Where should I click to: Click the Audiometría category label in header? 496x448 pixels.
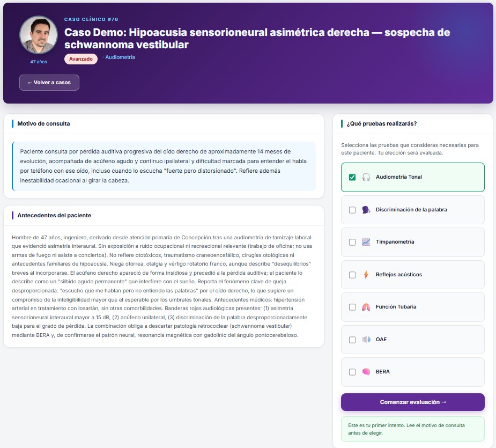coord(120,57)
